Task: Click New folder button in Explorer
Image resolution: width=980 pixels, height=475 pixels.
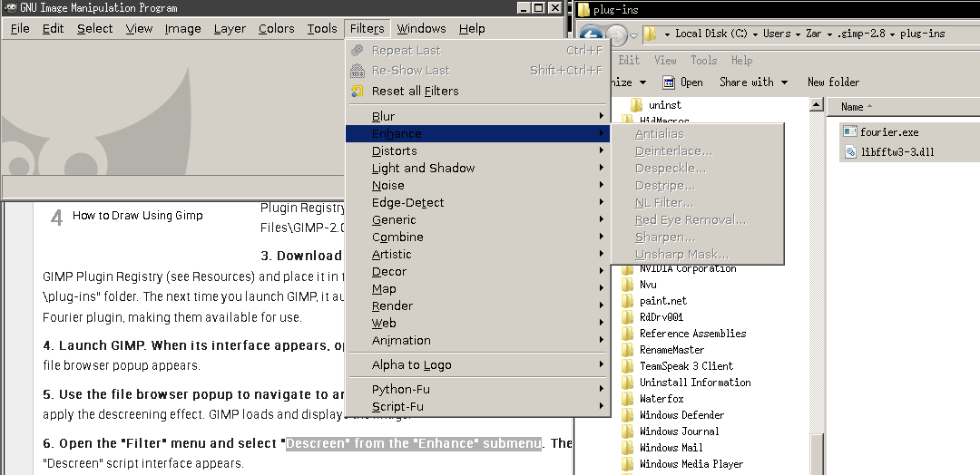Action: click(833, 82)
